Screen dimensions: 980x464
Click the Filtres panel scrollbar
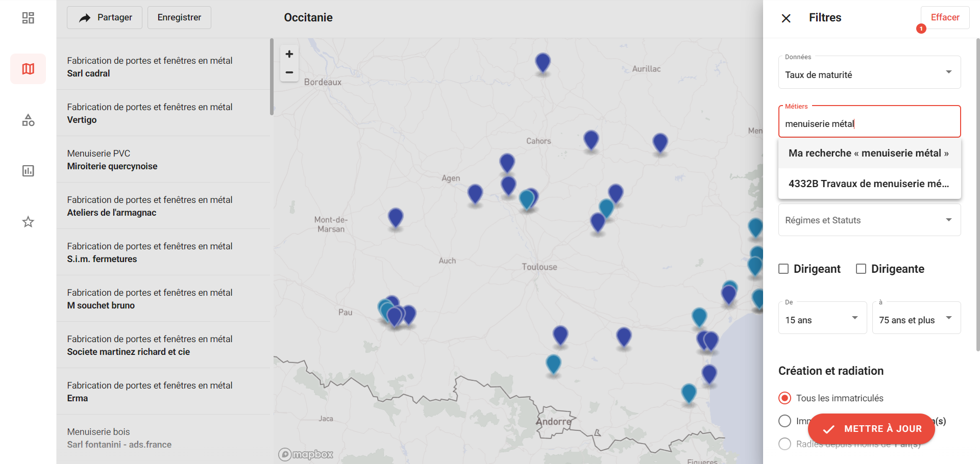(977, 195)
